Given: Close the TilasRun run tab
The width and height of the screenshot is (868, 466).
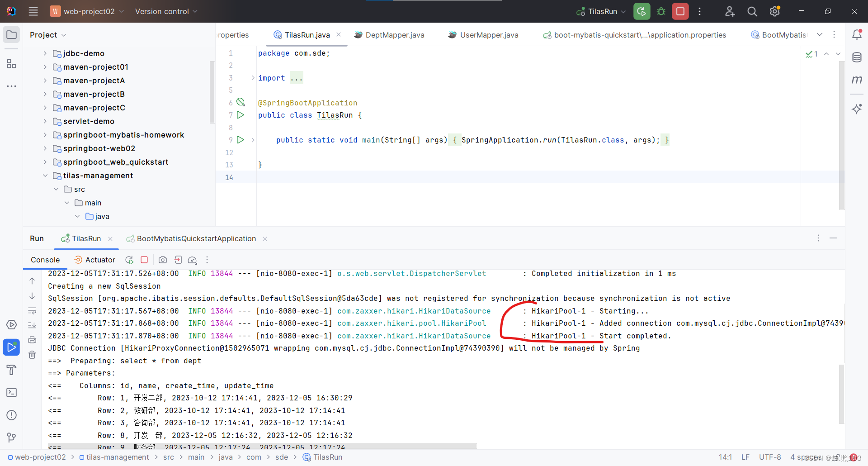Looking at the screenshot, I should click(110, 239).
